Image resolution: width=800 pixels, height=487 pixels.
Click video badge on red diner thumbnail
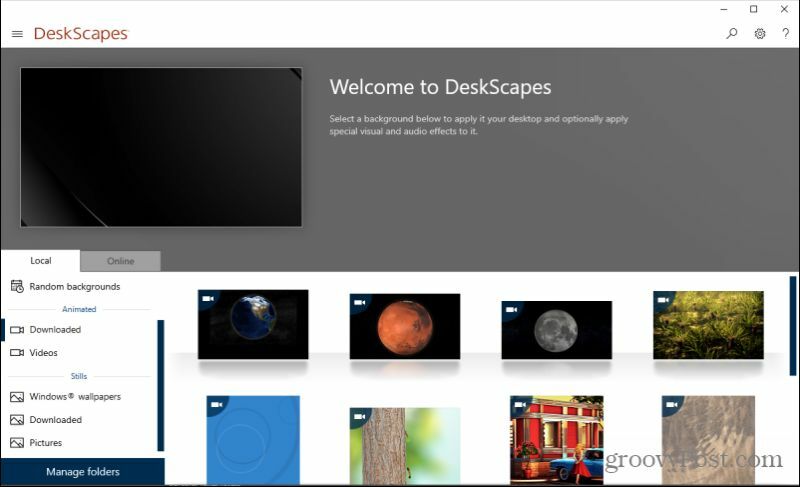[x=520, y=405]
